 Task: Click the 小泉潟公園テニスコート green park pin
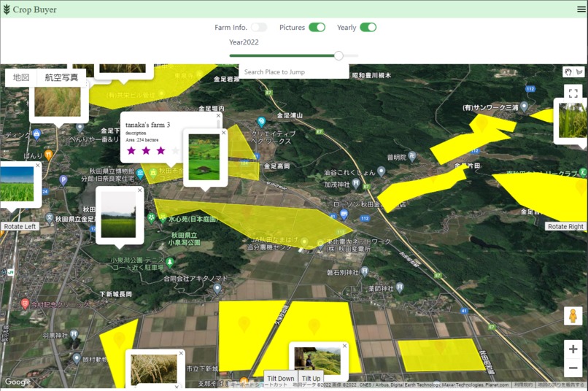[170, 262]
